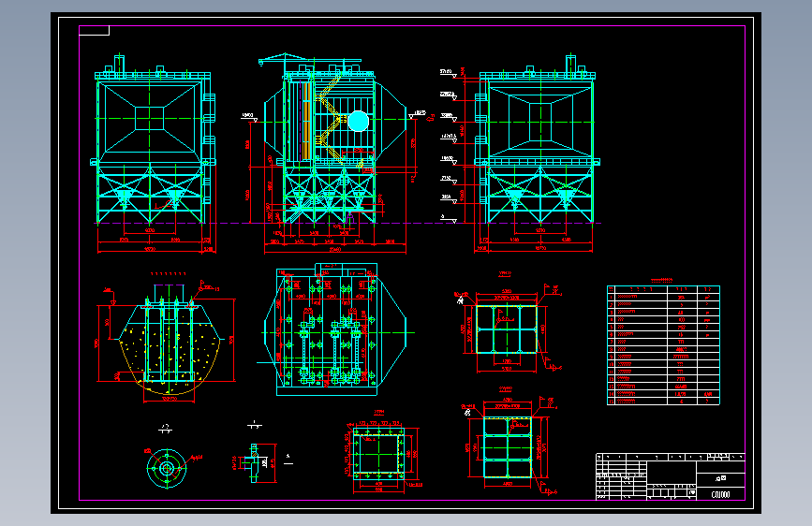This screenshot has height=526, width=812.
Task: Click the header row of the parameter table
Action: 663,289
